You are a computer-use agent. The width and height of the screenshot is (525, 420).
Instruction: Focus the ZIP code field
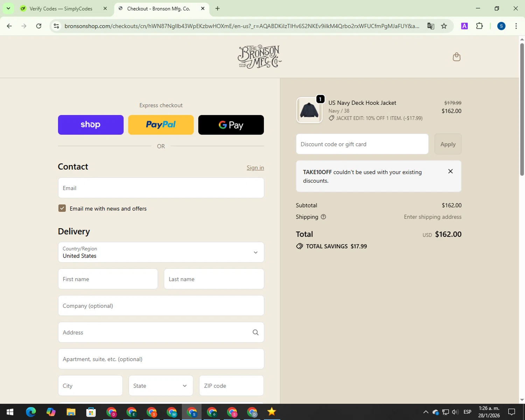pyautogui.click(x=231, y=386)
